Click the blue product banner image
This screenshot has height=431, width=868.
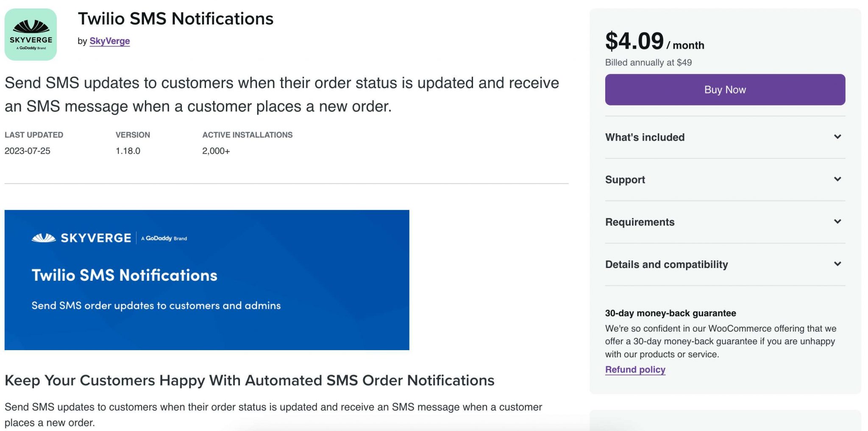207,279
